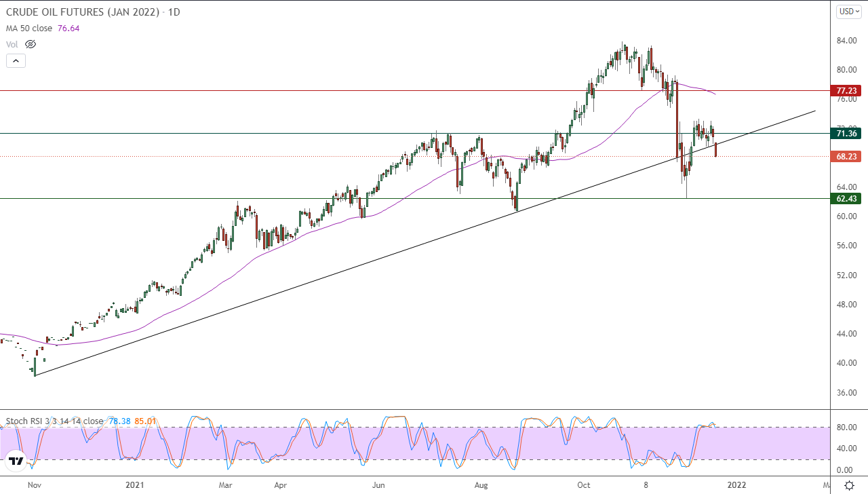Screen dimensions: 868x494
Task: Click the TradingView logo
Action: point(17,462)
